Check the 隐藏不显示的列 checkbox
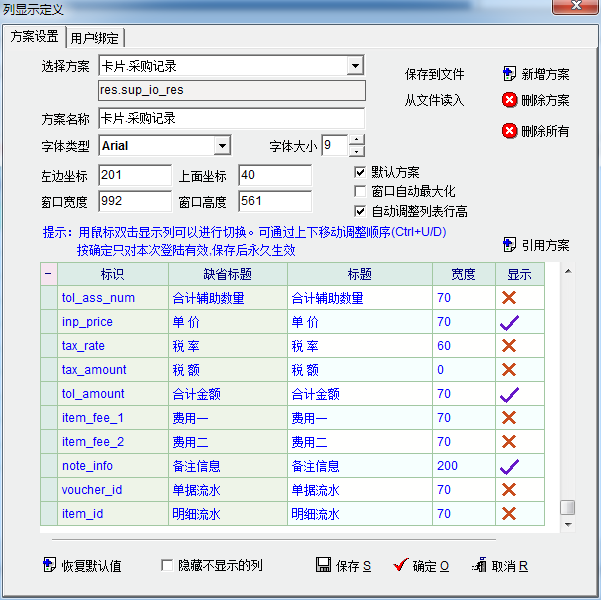Image resolution: width=601 pixels, height=600 pixels. (168, 566)
